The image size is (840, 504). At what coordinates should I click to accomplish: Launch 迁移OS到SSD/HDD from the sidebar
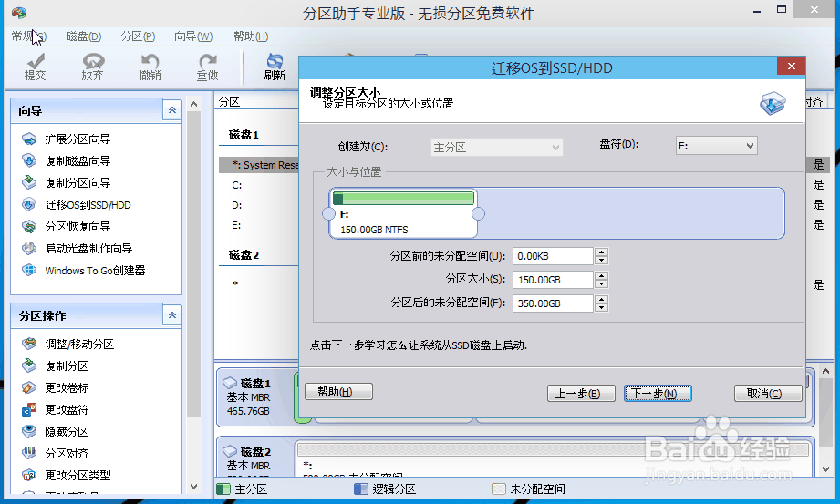[x=88, y=205]
